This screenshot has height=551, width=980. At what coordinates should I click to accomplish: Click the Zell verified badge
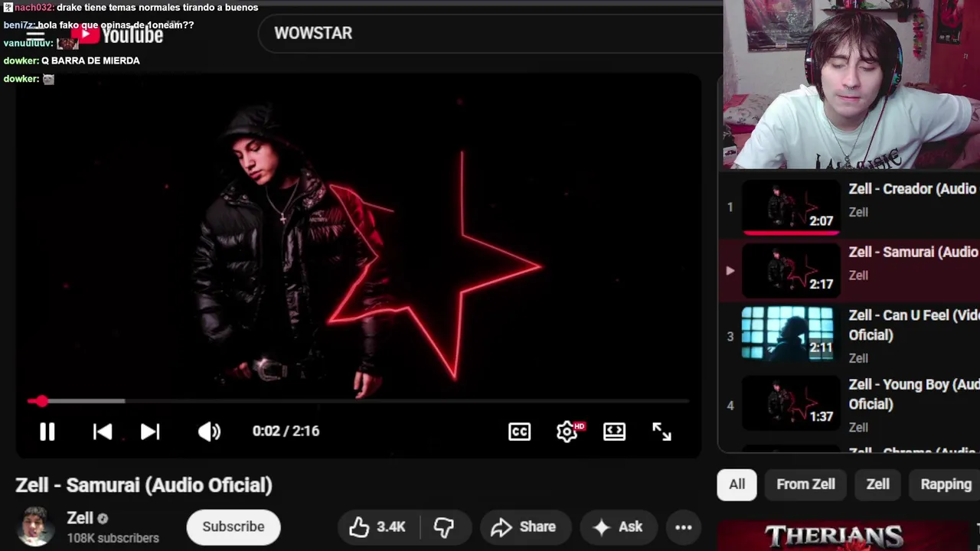103,519
